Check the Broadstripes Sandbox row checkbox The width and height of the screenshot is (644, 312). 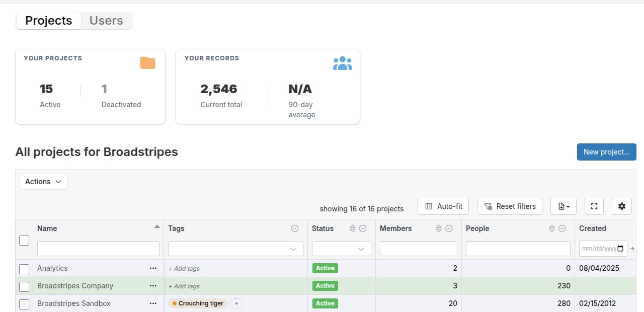pyautogui.click(x=24, y=304)
